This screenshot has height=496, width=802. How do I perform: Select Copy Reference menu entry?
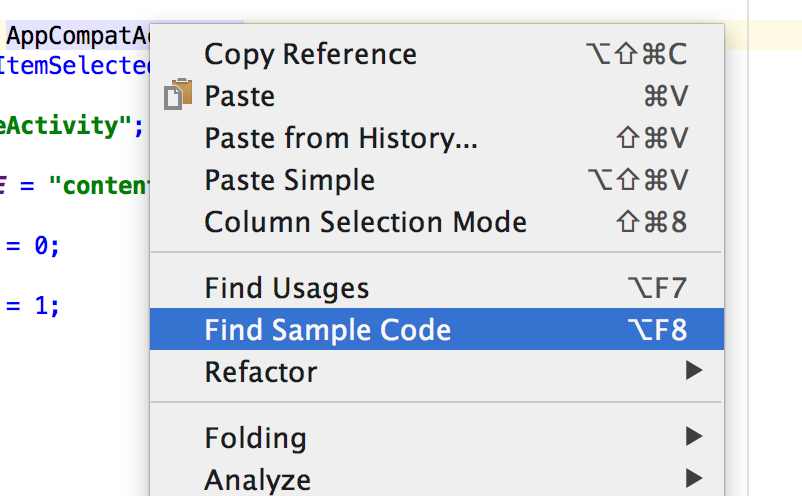(437, 54)
